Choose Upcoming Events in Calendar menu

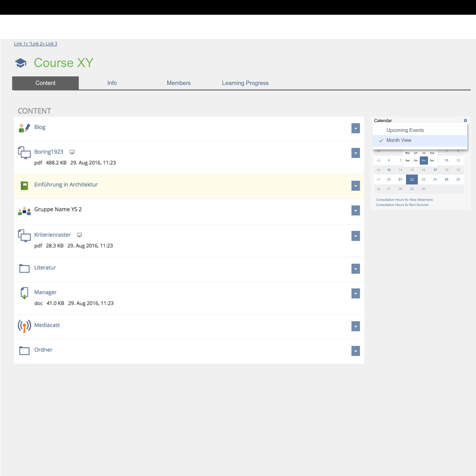click(x=405, y=130)
